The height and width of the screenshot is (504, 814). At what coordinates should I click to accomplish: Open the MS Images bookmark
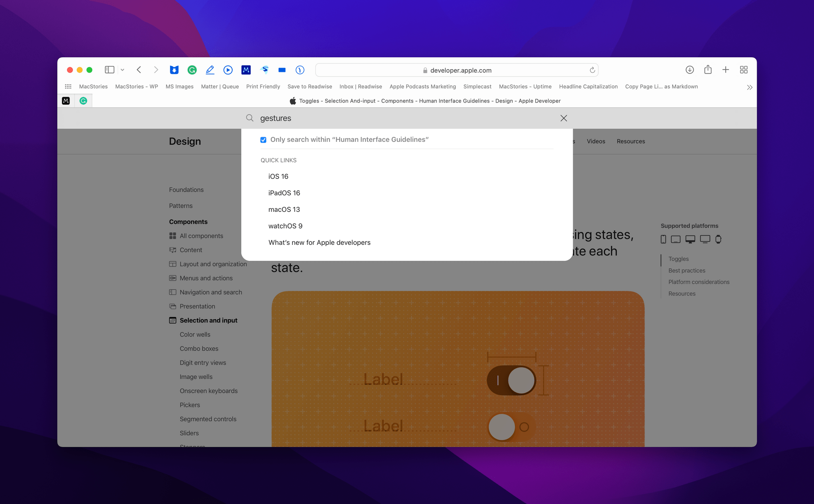(180, 87)
